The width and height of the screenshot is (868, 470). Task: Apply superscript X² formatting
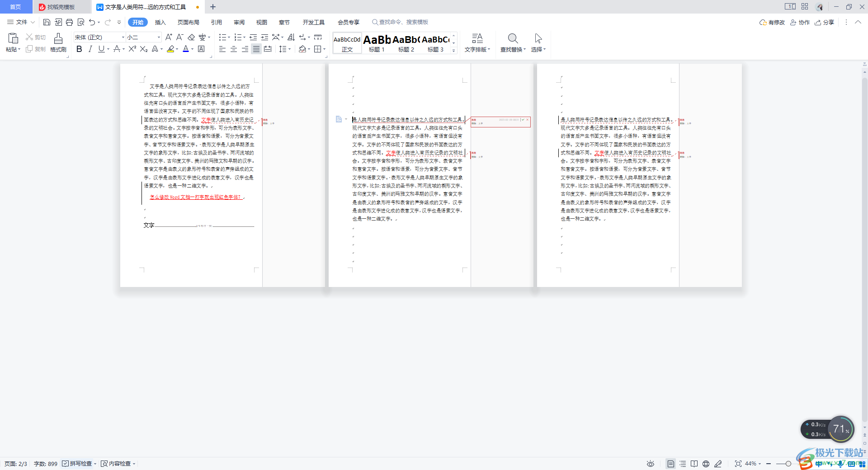click(x=132, y=49)
